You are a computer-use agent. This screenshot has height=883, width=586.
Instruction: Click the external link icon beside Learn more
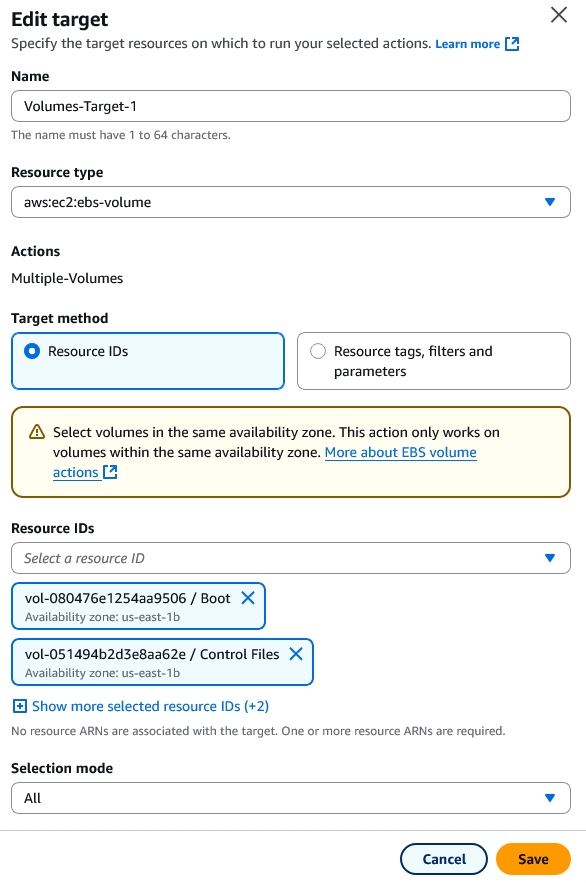point(511,45)
